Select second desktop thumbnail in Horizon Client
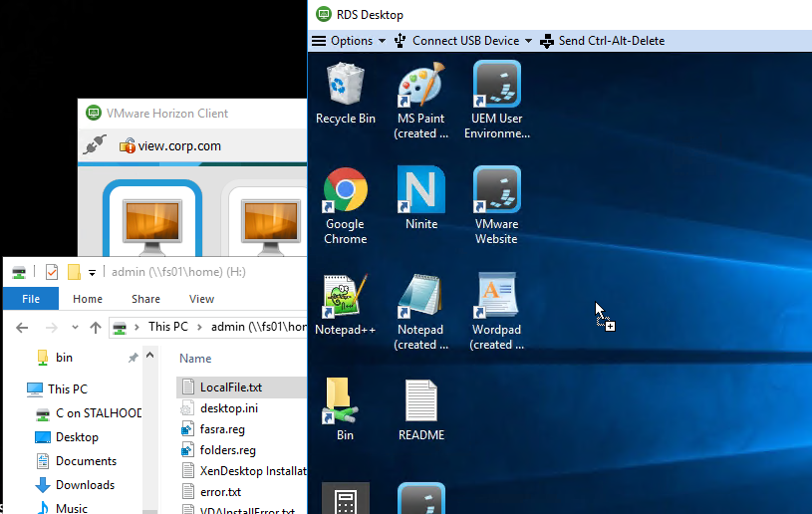This screenshot has height=514, width=812. point(267,220)
